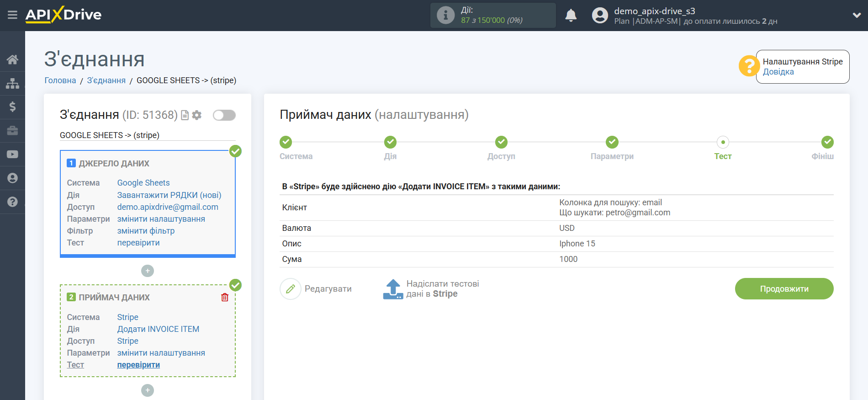
Task: Open Stripe access link in receiver block
Action: point(127,341)
